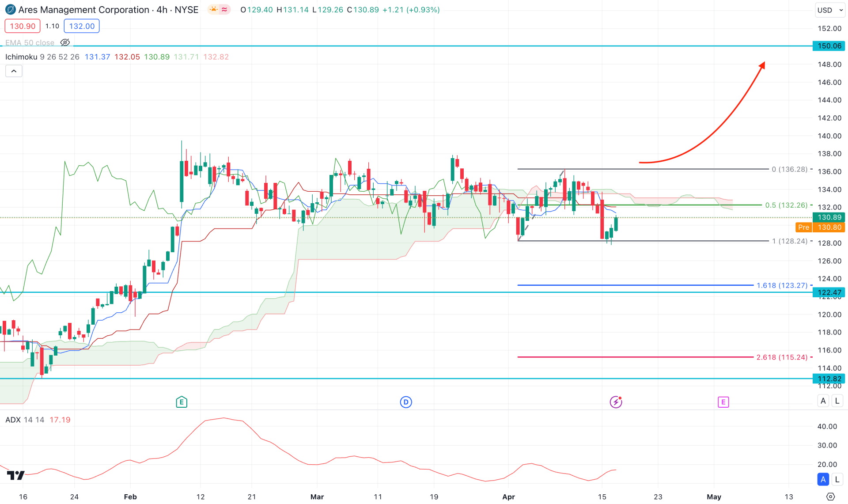Viewport: 848px width, 504px height.
Task: Click the Apr date axis label
Action: pos(508,496)
